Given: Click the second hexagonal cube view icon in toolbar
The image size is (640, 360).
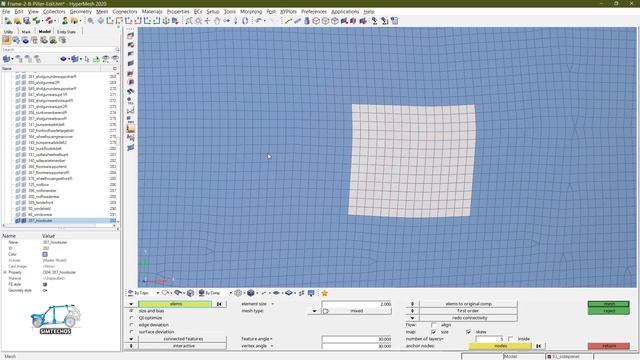Looking at the screenshot, I should (325, 20).
